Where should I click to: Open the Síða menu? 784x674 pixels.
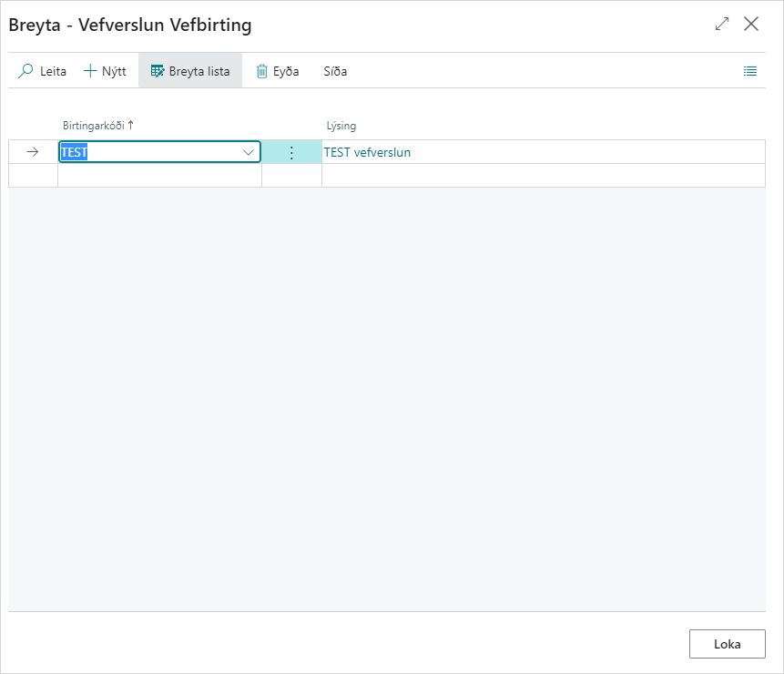click(335, 71)
